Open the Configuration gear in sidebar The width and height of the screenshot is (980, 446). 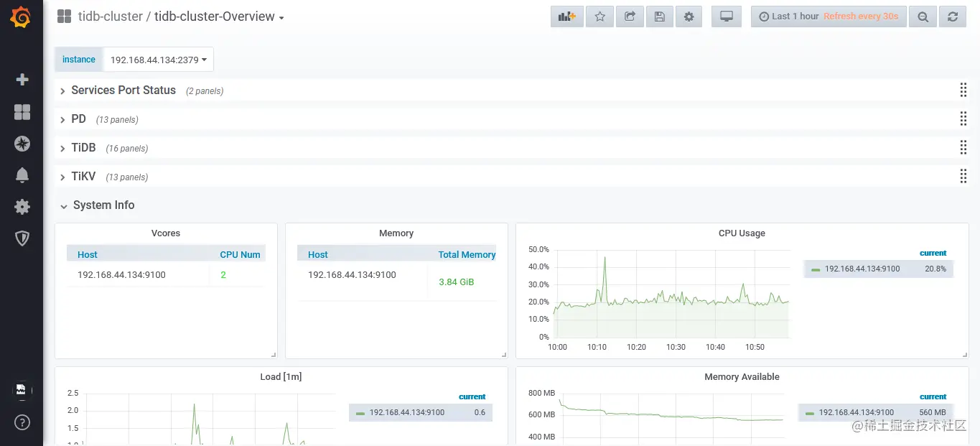coord(22,207)
